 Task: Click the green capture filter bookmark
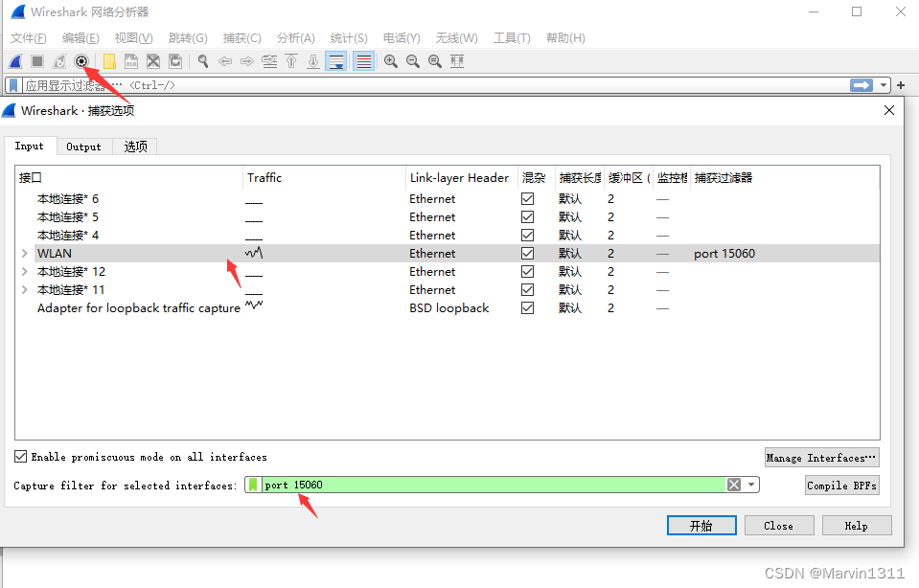[x=253, y=485]
